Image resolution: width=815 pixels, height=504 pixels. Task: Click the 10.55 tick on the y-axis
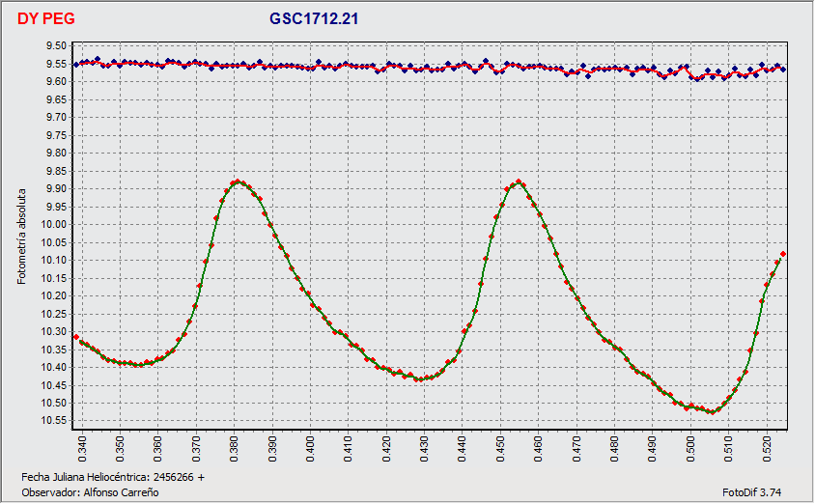(x=57, y=421)
